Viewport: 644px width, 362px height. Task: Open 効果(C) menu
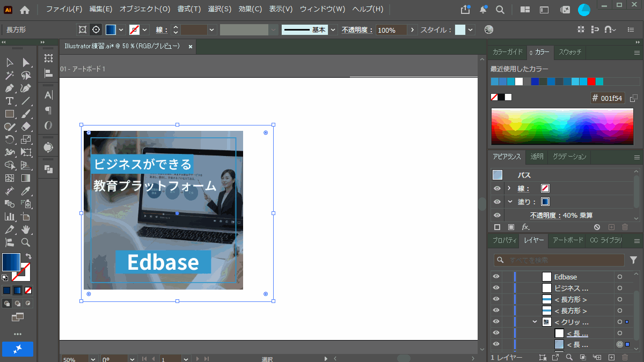click(x=251, y=9)
